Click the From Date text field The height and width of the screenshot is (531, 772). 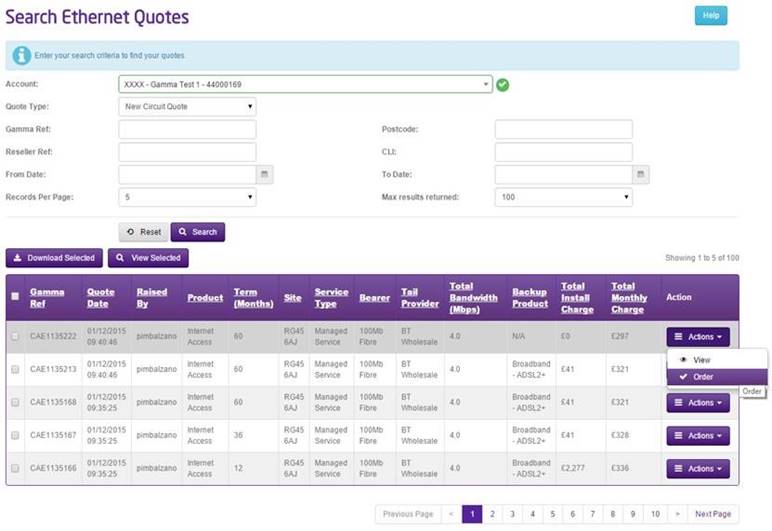click(x=187, y=174)
